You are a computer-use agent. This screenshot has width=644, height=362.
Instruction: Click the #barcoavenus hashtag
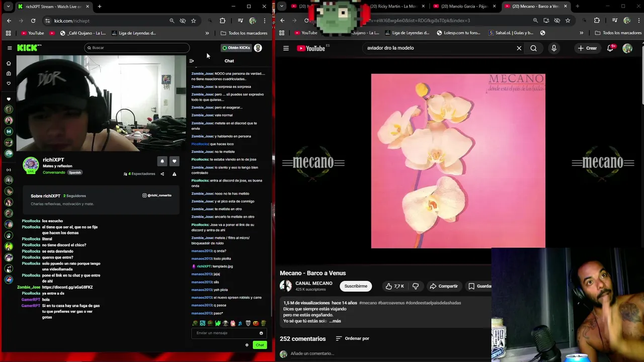[x=391, y=303]
